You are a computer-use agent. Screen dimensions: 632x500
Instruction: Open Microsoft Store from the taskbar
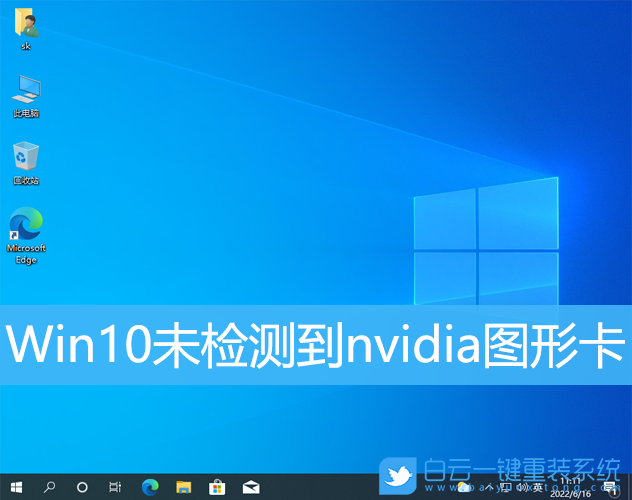217,487
